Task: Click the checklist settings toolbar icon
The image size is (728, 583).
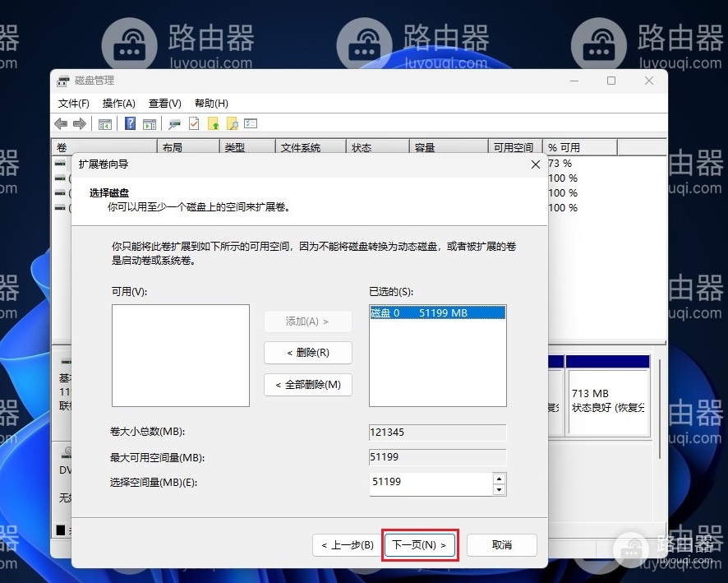Action: coord(251,123)
